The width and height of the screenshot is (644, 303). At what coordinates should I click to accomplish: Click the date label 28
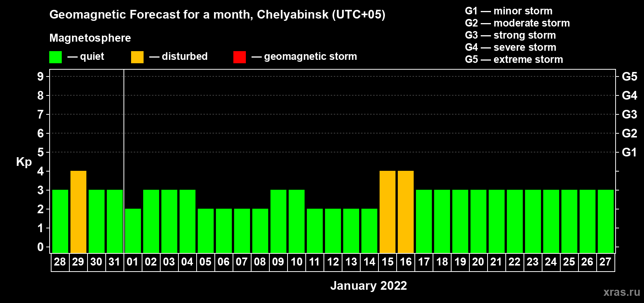[60, 262]
